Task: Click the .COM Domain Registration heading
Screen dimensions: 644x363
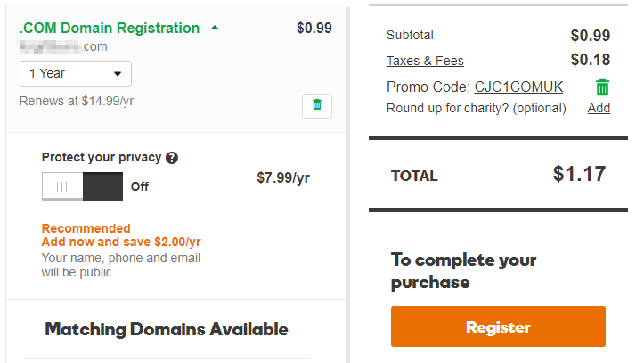Action: click(x=110, y=28)
